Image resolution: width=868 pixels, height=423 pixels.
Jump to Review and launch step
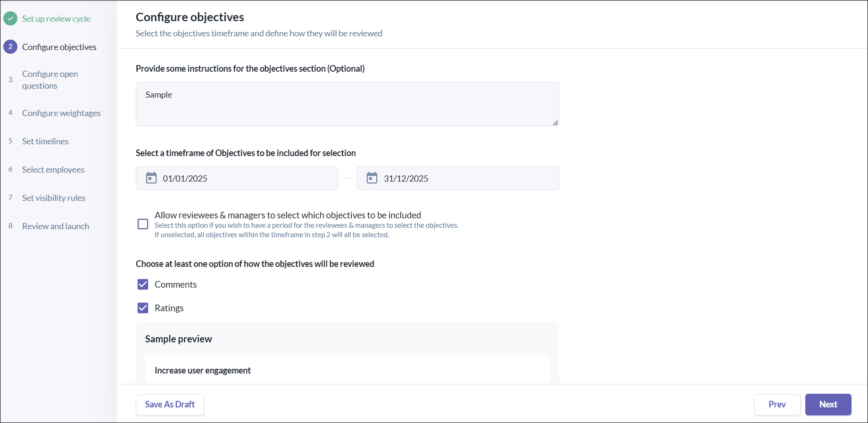click(56, 226)
